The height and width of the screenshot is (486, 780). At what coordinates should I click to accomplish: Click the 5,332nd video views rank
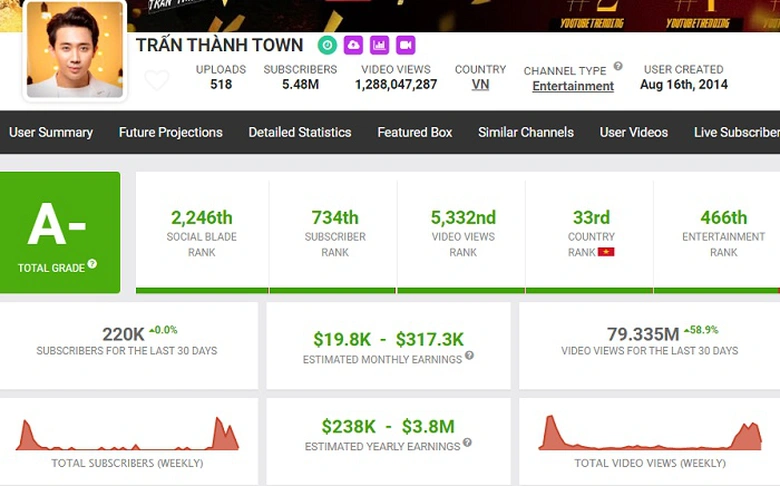click(x=463, y=218)
